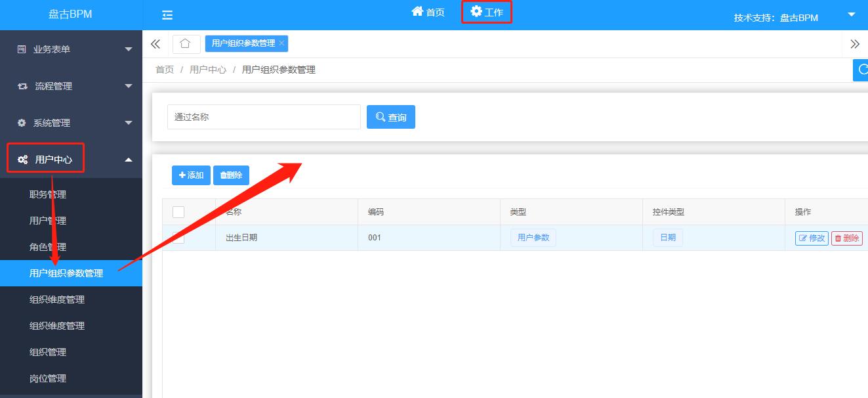The height and width of the screenshot is (398, 868).
Task: Expand the 流程管理 menu
Action: coord(71,86)
